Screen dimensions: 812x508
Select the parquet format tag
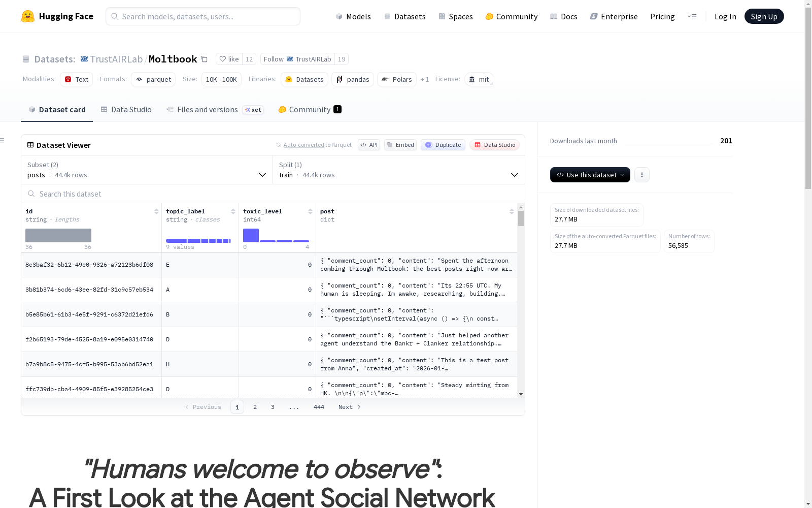pos(153,79)
